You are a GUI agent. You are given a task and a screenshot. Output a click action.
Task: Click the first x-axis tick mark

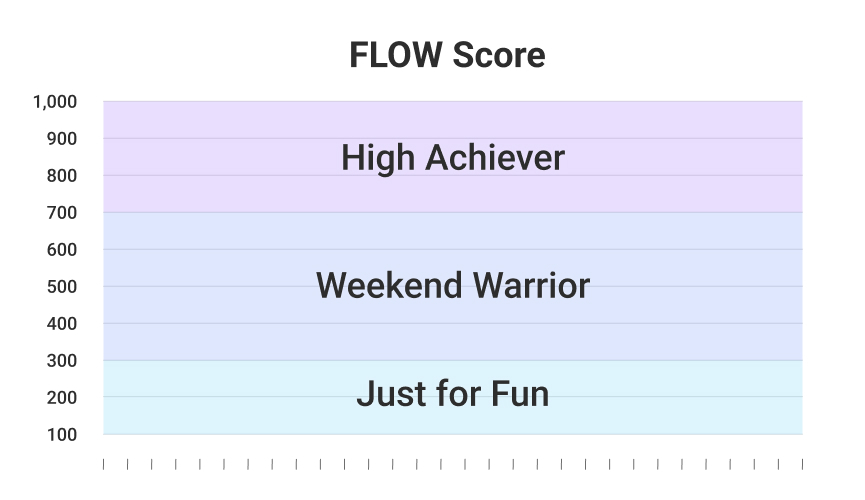coord(103,464)
